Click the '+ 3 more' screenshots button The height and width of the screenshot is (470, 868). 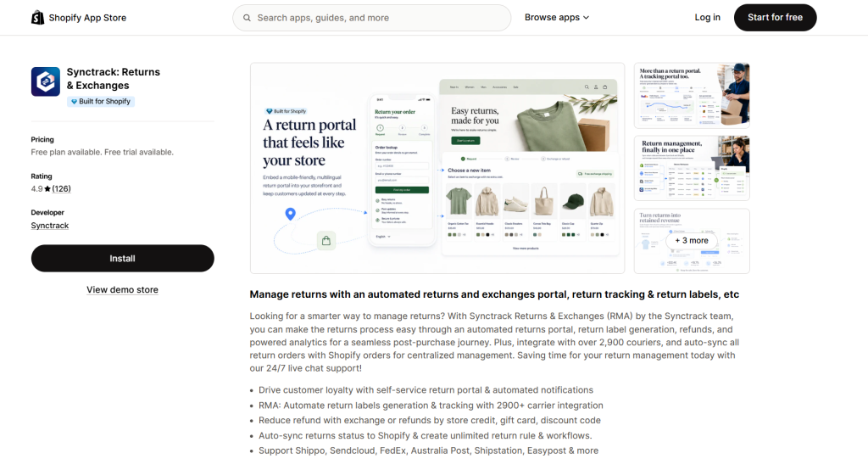coord(692,241)
